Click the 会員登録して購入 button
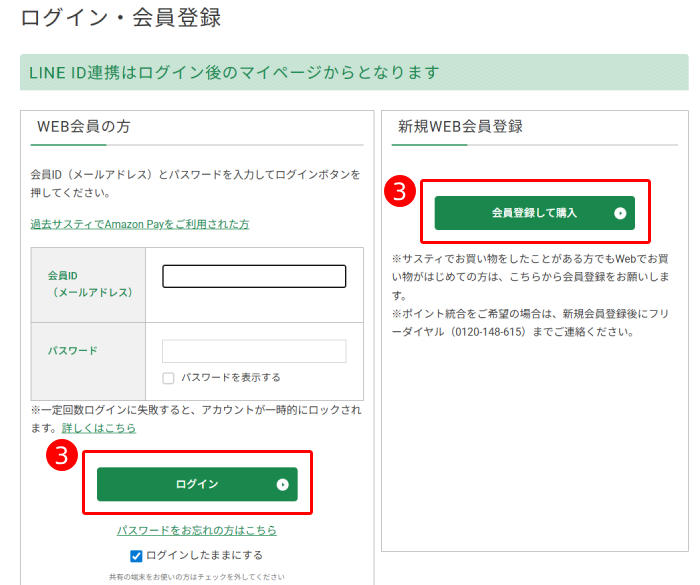The height and width of the screenshot is (585, 700). (x=534, y=213)
